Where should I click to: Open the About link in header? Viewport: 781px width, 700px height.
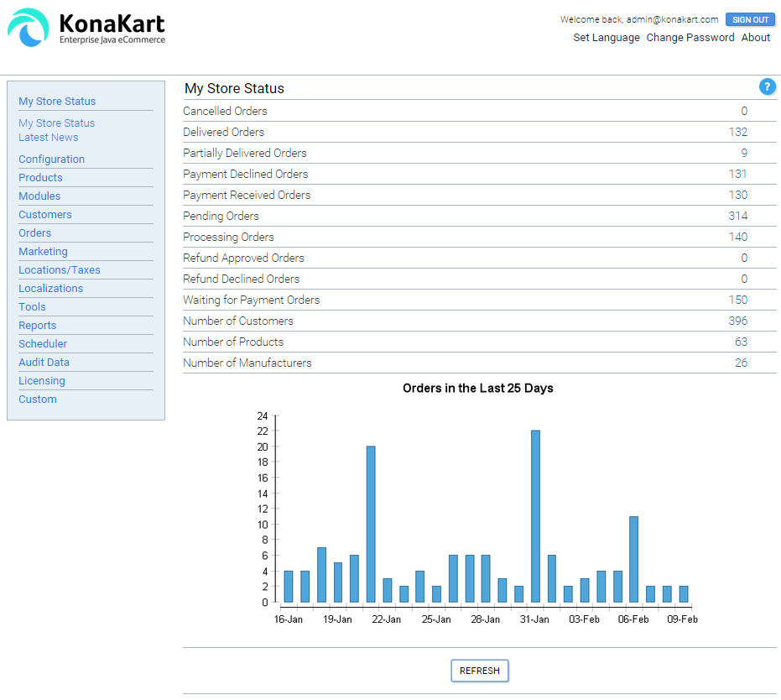(755, 38)
